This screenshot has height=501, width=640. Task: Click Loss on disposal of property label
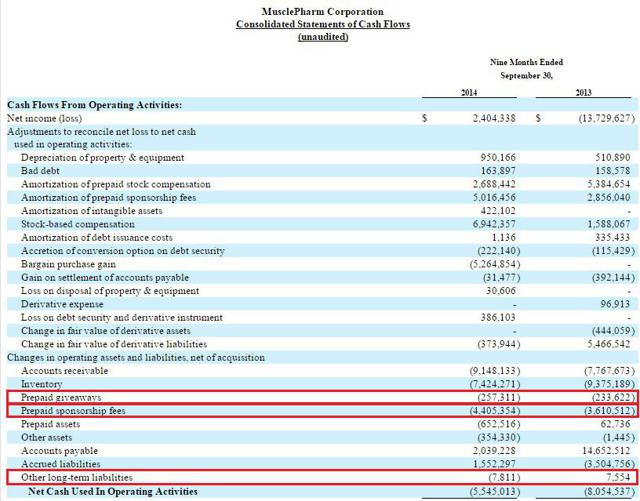point(110,291)
